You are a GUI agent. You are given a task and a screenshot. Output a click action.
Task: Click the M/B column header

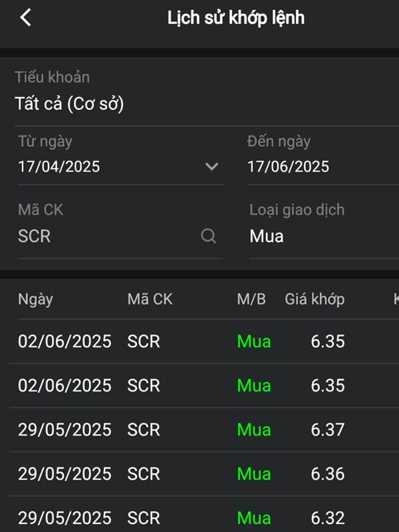(251, 299)
